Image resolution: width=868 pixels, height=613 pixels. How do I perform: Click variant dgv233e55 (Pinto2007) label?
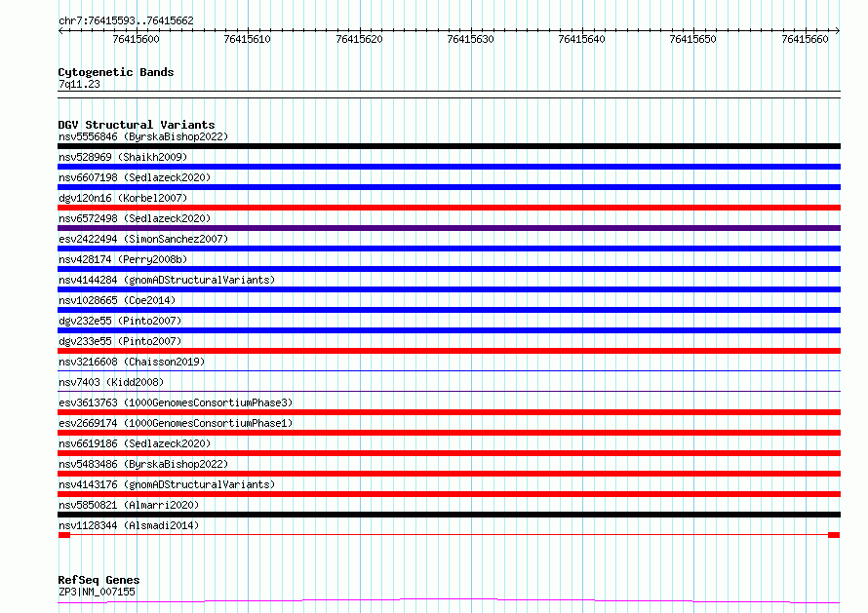pos(120,341)
